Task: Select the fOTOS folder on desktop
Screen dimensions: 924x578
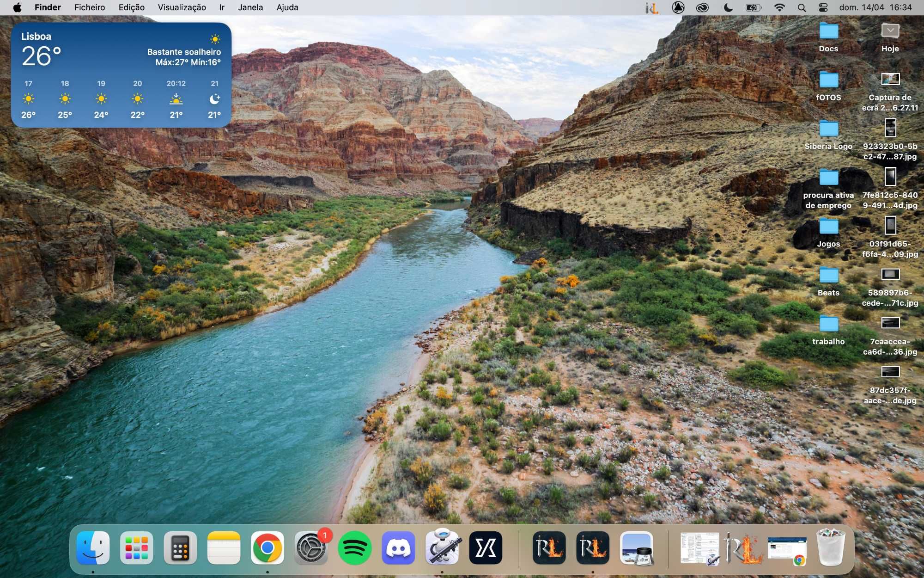Action: click(829, 86)
